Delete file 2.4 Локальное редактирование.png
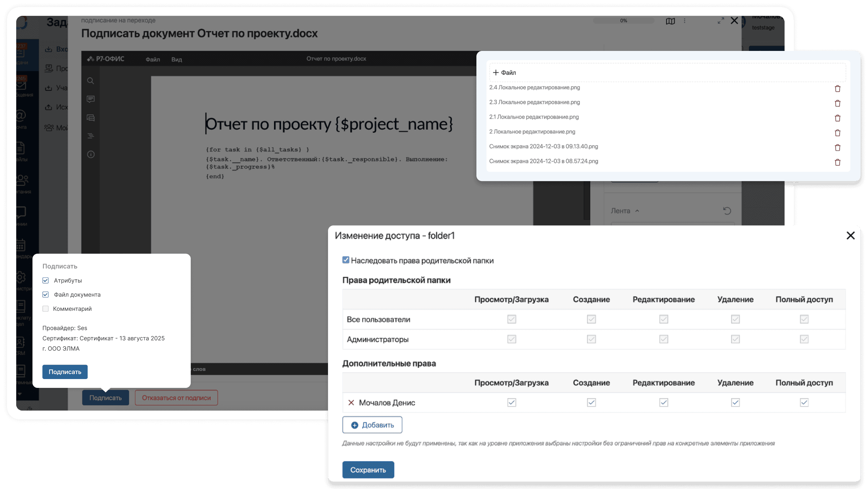 pyautogui.click(x=837, y=88)
